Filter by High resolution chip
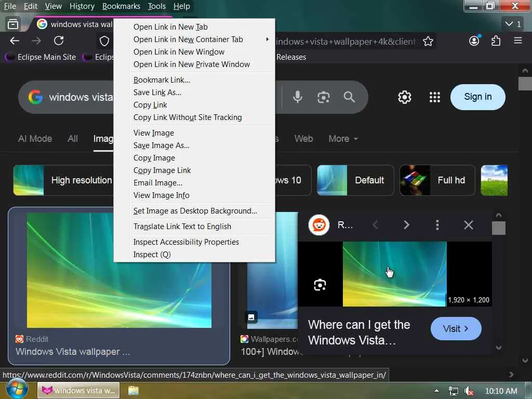Viewport: 532px width, 399px height. point(63,180)
